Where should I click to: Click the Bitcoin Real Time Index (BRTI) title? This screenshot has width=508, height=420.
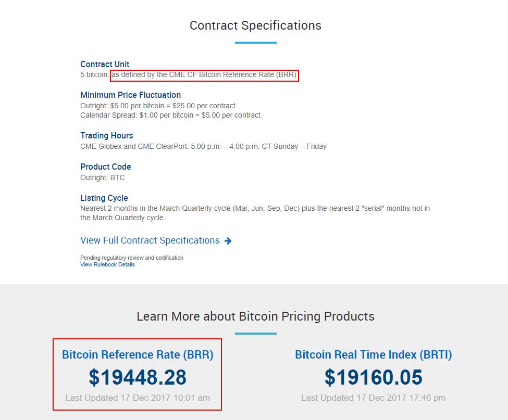[x=373, y=355]
